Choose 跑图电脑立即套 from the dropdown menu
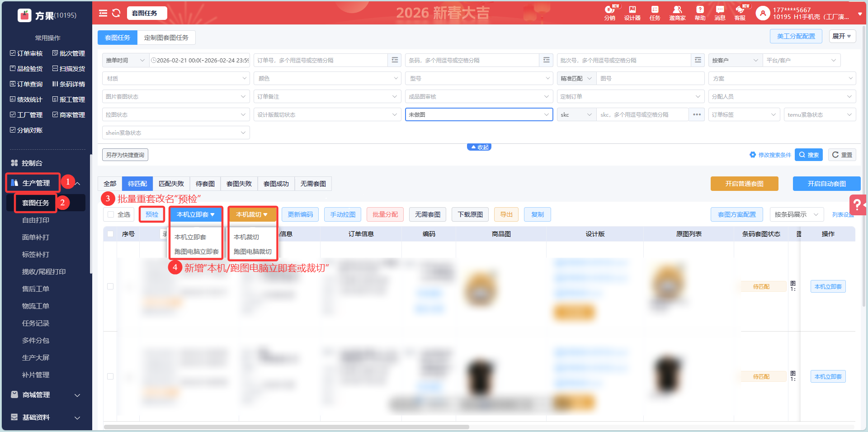This screenshot has width=868, height=432. (197, 252)
